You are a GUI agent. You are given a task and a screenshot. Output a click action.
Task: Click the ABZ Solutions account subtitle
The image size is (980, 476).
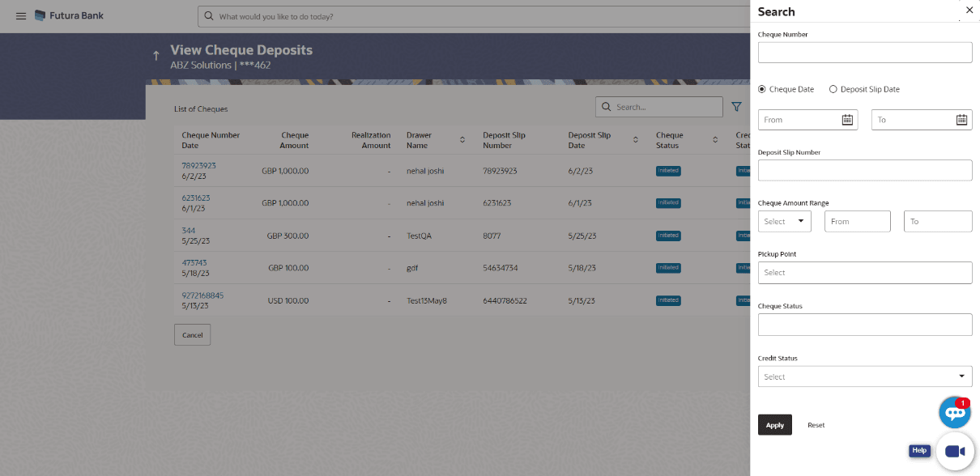pos(220,65)
